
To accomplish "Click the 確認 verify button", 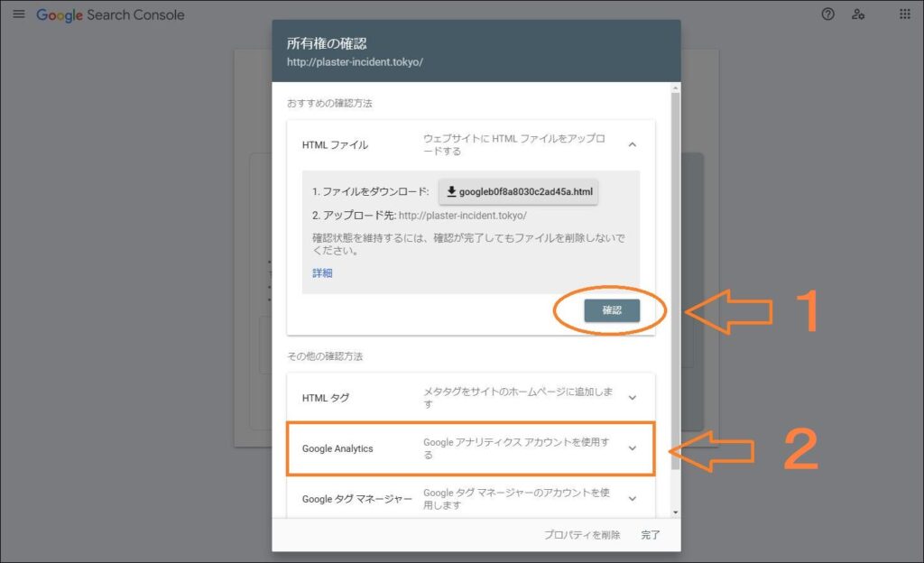I will click(612, 310).
